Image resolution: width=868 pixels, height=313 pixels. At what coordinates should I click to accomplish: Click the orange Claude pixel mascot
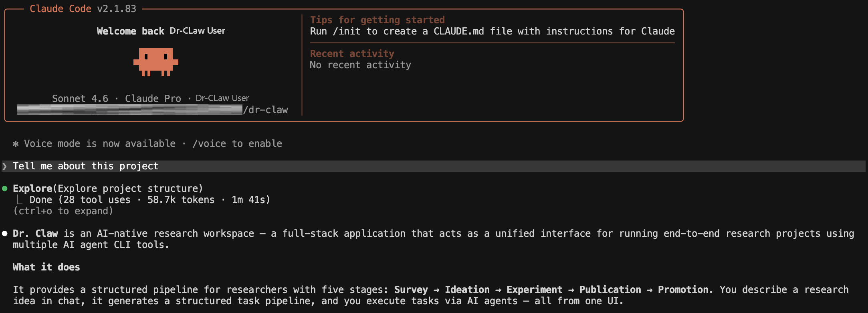[x=155, y=62]
